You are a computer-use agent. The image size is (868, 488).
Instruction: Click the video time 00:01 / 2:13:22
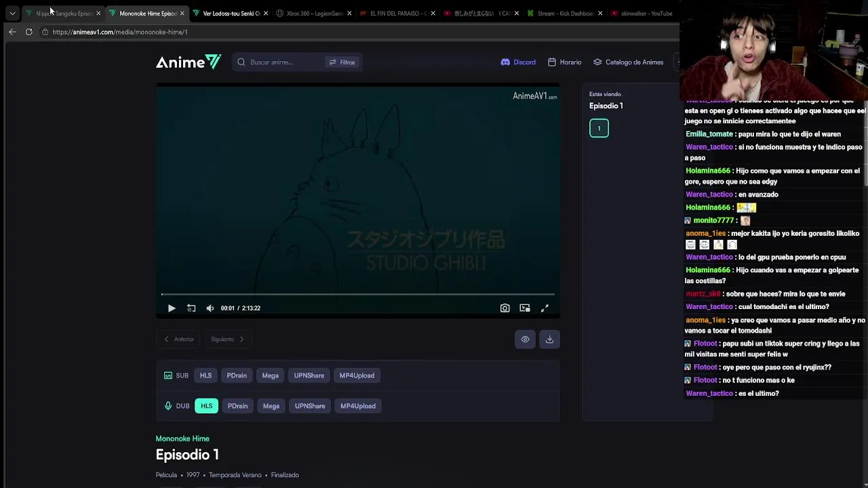click(241, 308)
